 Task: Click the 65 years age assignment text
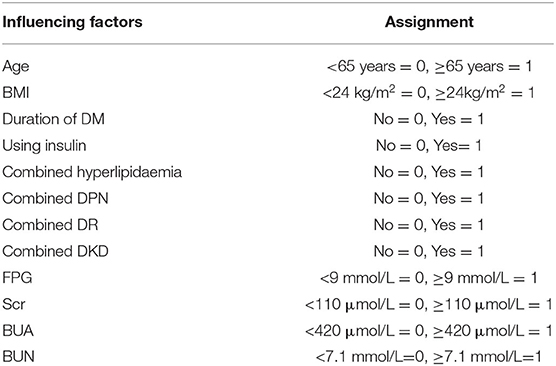pyautogui.click(x=429, y=66)
